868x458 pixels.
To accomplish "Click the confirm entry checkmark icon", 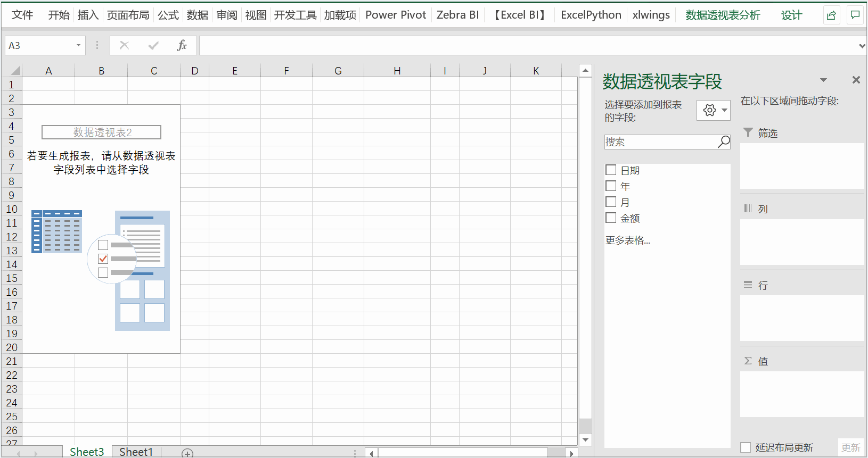I will click(153, 46).
